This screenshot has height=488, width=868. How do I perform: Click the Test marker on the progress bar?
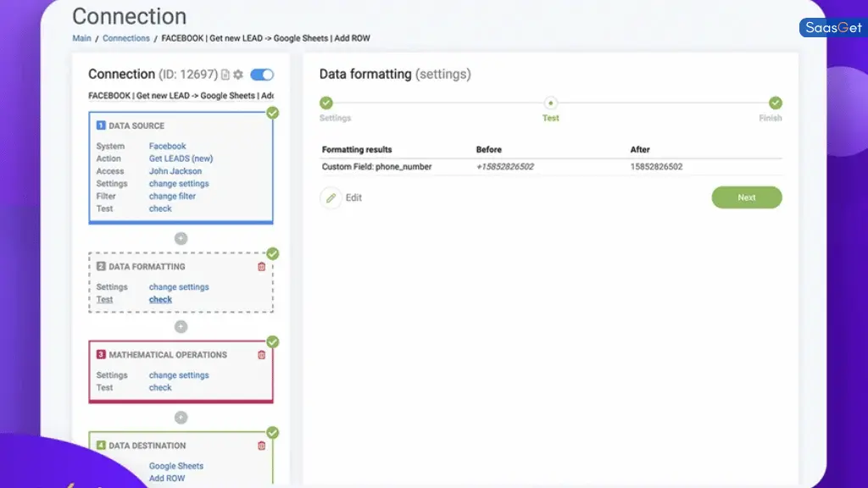coord(550,102)
